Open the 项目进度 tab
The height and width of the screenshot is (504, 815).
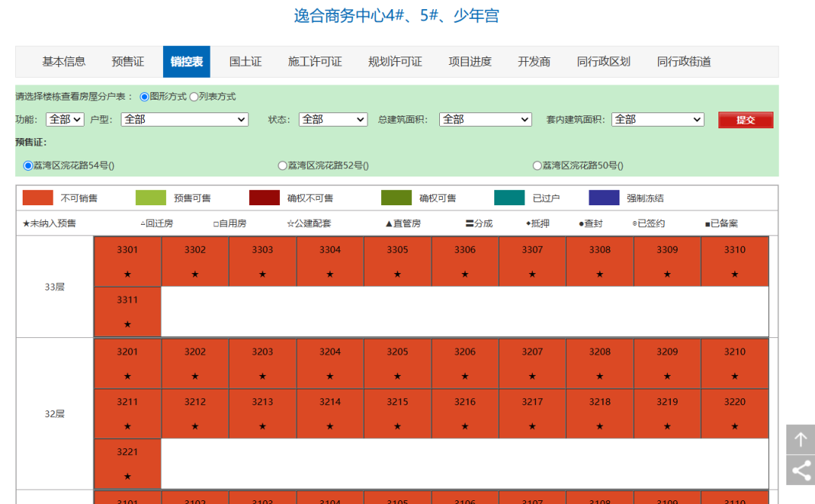point(470,62)
